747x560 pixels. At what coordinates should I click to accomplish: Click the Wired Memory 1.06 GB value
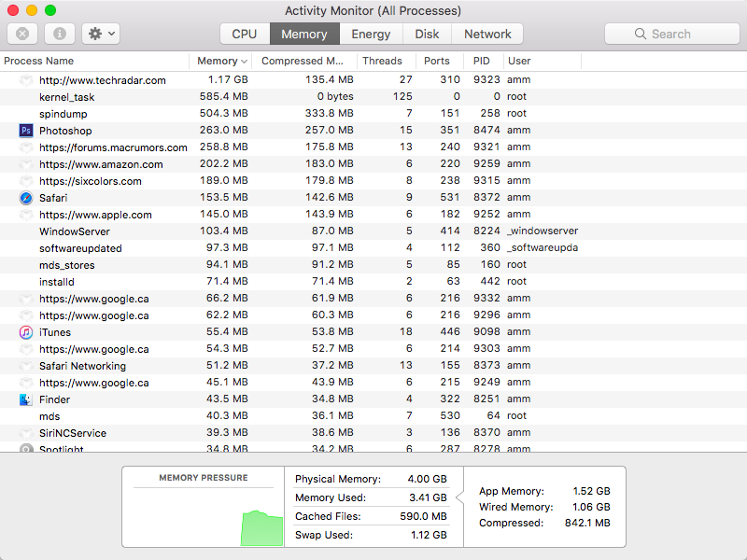591,507
